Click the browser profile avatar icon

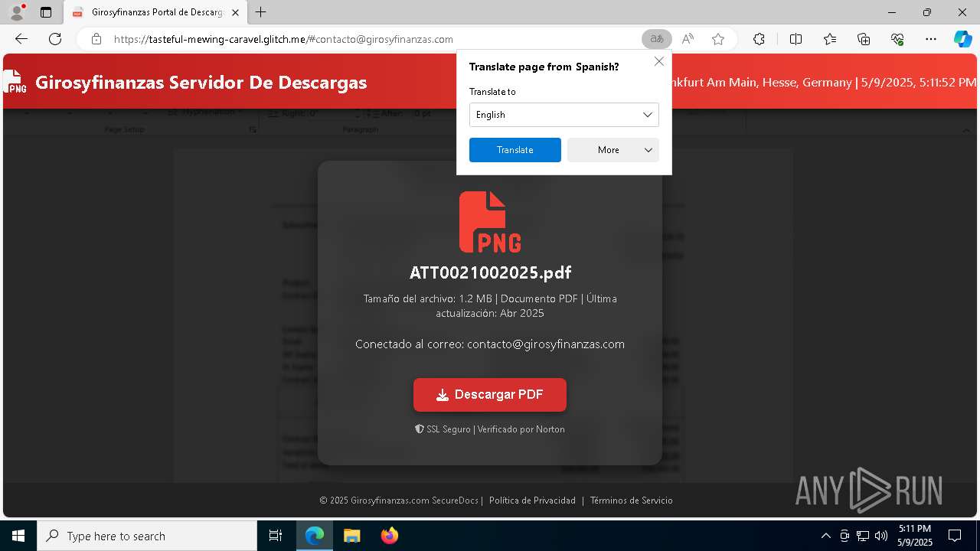point(17,12)
